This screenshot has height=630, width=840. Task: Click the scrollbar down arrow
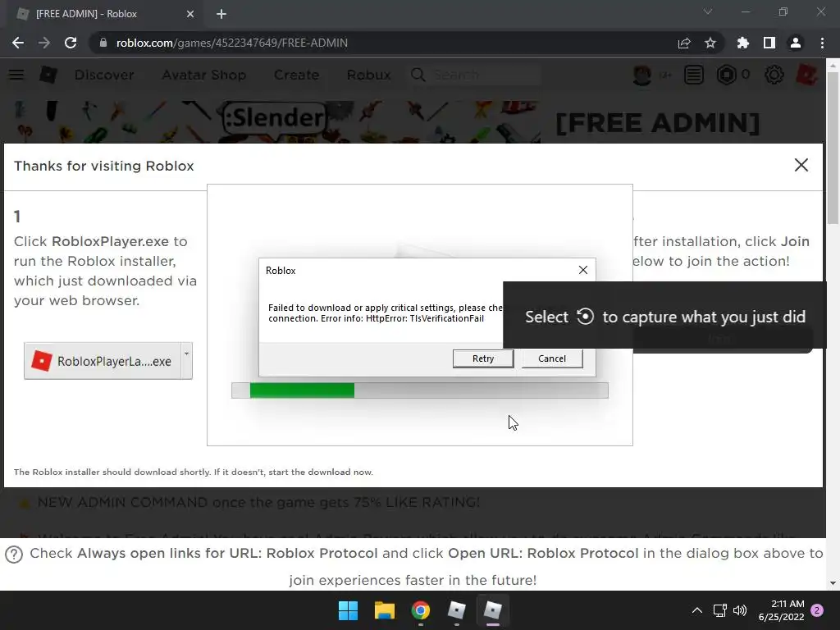(x=833, y=583)
